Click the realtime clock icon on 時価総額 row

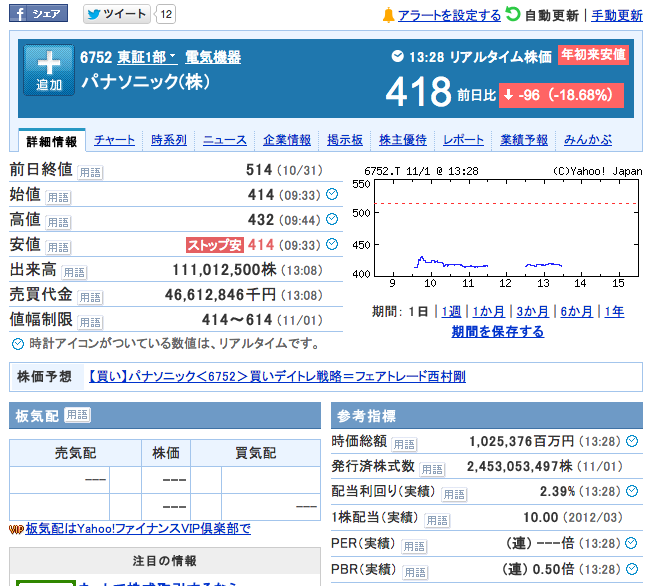tap(632, 441)
